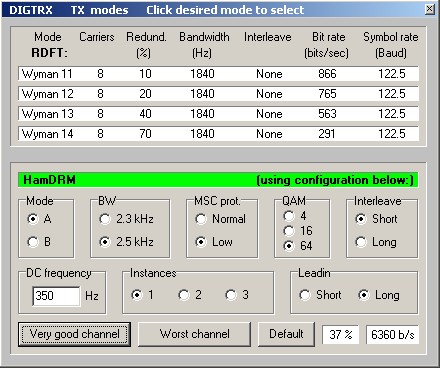Click the Default button

click(286, 334)
